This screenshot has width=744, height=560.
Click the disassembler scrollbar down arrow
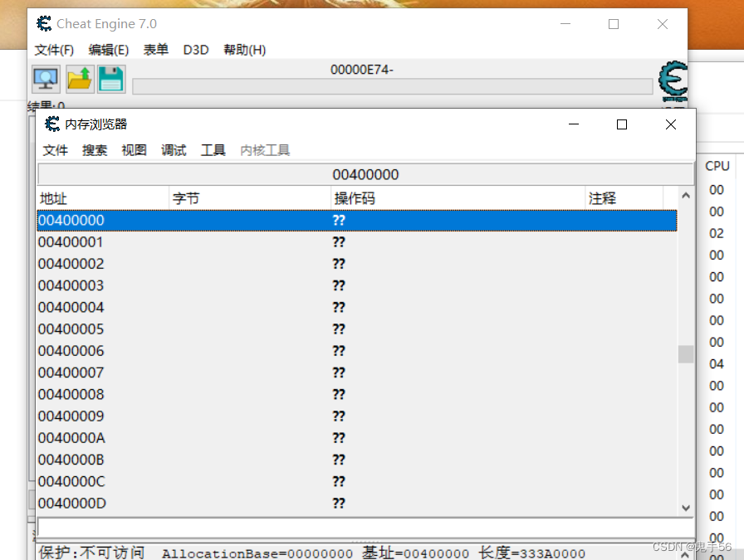pos(686,508)
